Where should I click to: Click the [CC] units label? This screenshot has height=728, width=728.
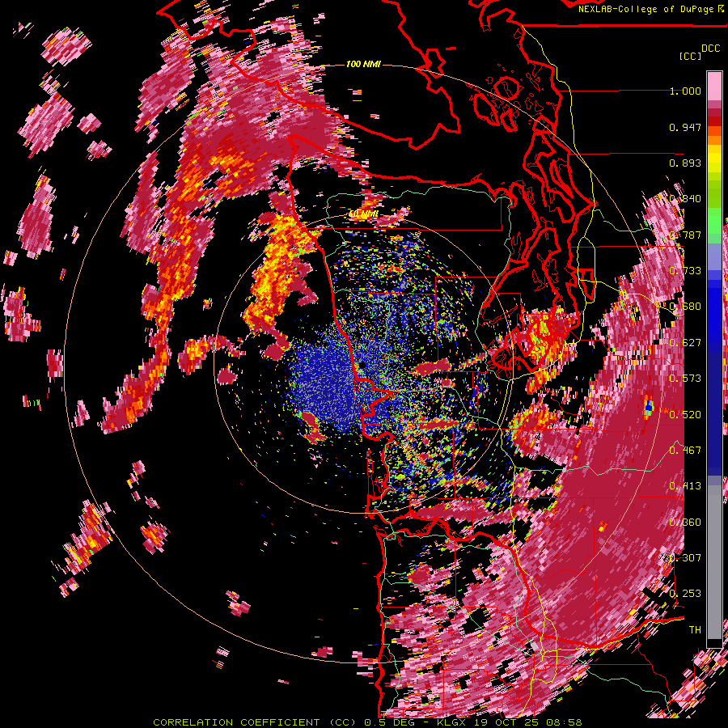point(690,56)
